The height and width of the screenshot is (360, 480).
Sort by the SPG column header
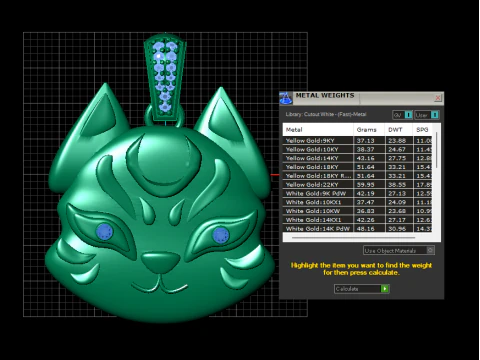[x=423, y=130]
